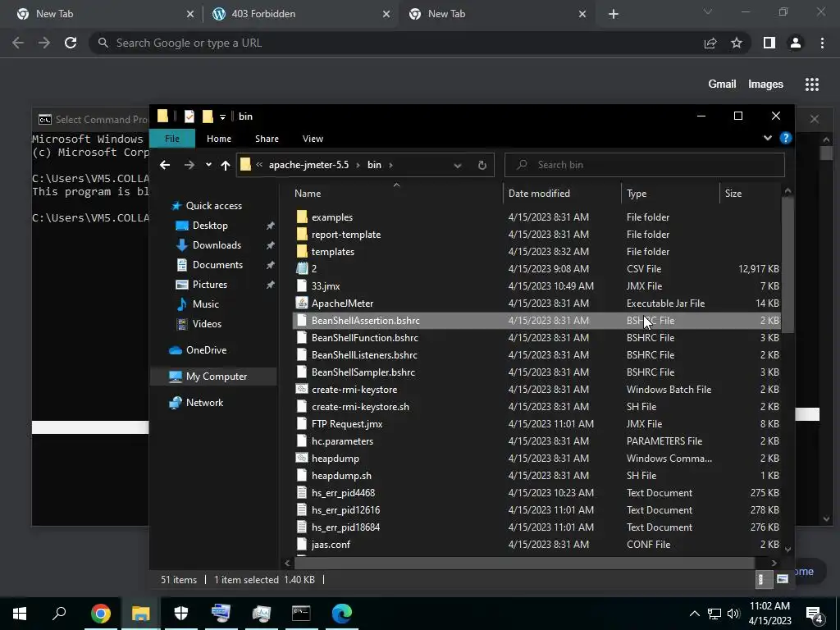The width and height of the screenshot is (840, 630).
Task: Sort files by Date modified column
Action: 561,194
